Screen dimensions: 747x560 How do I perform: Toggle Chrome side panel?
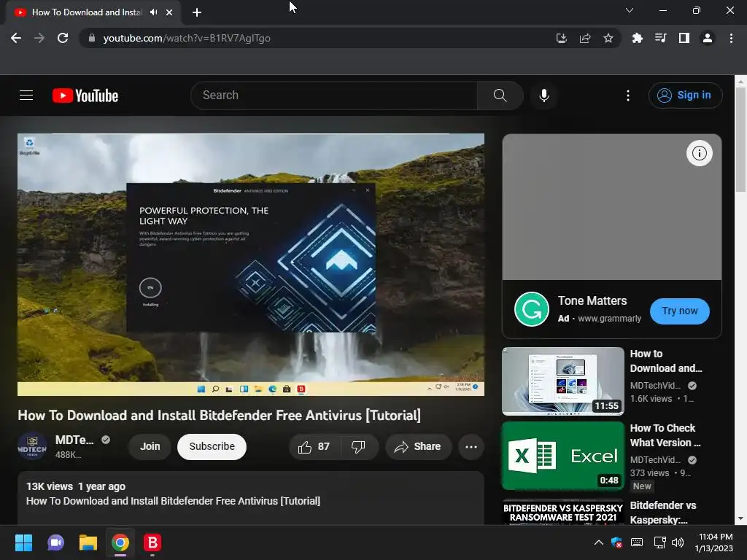point(684,38)
